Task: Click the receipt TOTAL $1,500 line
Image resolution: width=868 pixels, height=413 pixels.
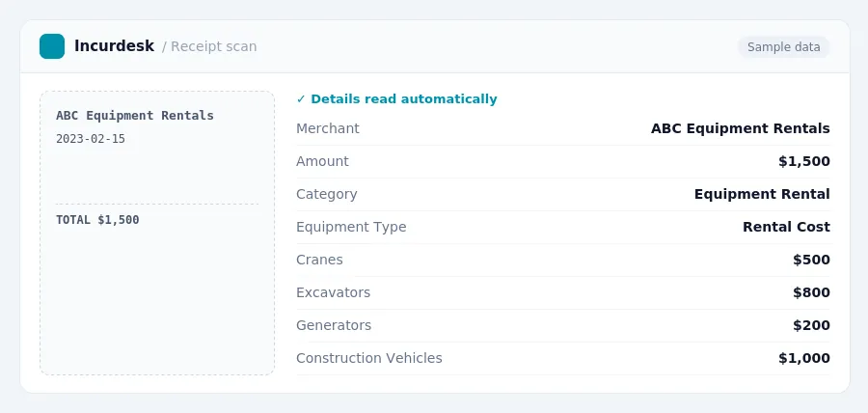Action: pos(97,220)
